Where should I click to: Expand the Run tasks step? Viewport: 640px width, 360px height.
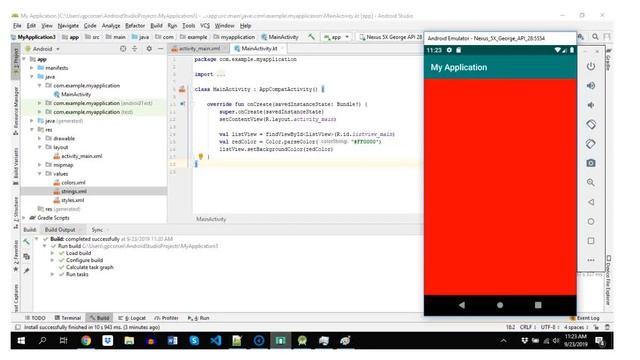tap(52, 275)
